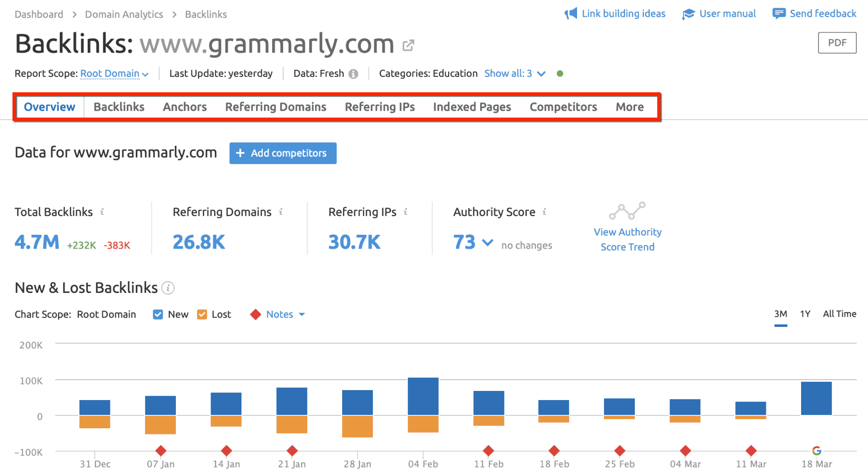Click the external link icon beside www.grammarly.com
The height and width of the screenshot is (476, 868).
407,45
